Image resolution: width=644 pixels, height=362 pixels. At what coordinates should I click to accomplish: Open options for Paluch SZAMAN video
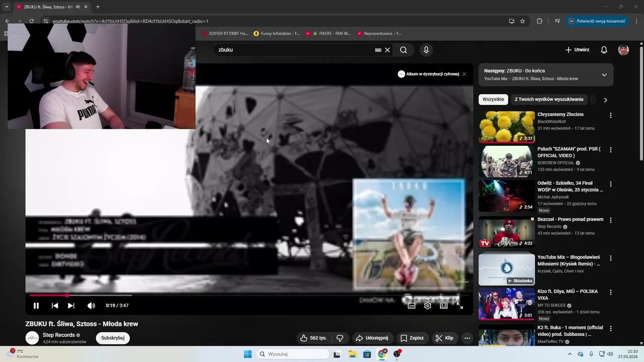tap(611, 150)
